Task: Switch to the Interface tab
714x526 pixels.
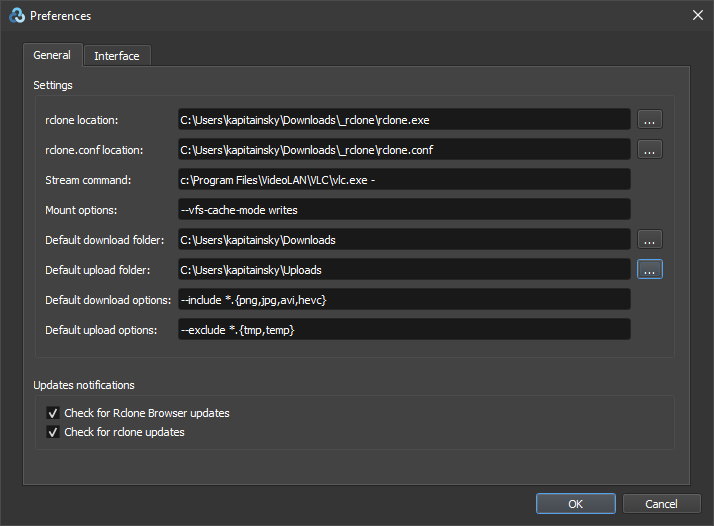Action: pyautogui.click(x=117, y=56)
